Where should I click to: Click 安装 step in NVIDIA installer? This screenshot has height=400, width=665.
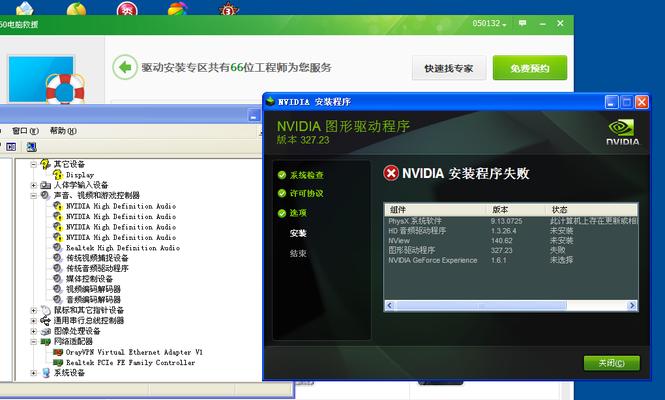tap(298, 233)
